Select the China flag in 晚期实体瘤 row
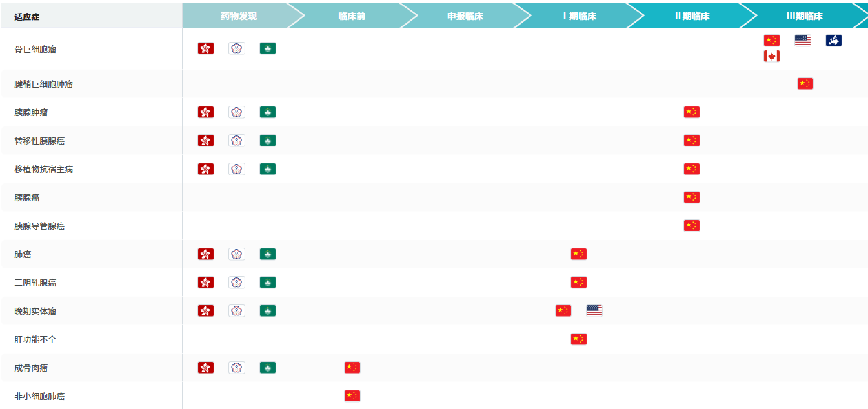The width and height of the screenshot is (868, 409). click(563, 311)
